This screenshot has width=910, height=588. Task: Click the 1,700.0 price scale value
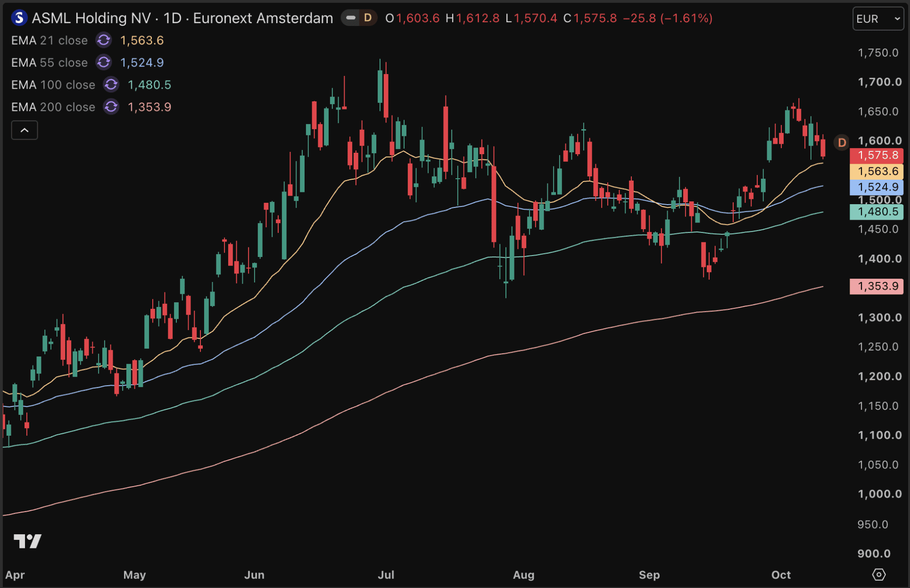tap(880, 82)
